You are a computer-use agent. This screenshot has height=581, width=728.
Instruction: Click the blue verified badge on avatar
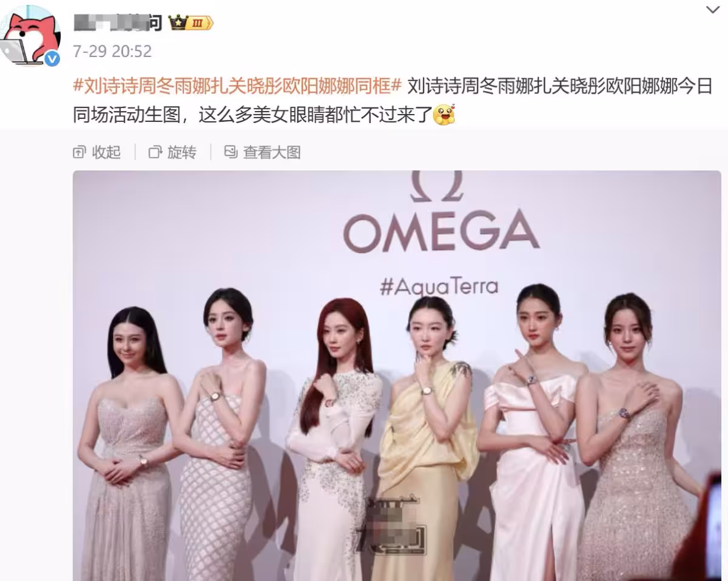[53, 58]
